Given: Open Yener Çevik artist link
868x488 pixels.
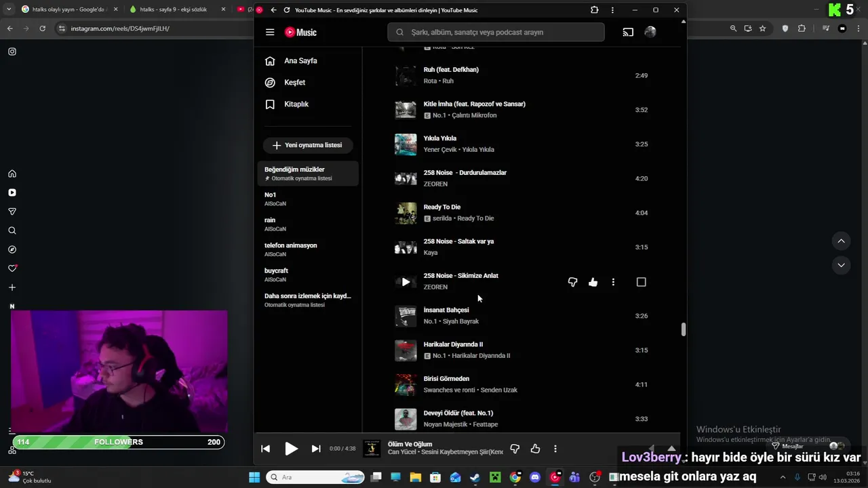Looking at the screenshot, I should [439, 150].
